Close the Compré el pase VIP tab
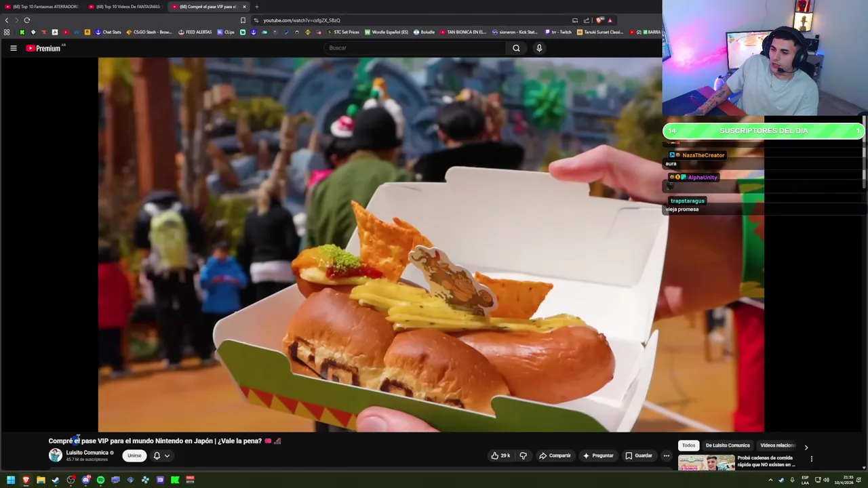868x488 pixels. point(244,7)
